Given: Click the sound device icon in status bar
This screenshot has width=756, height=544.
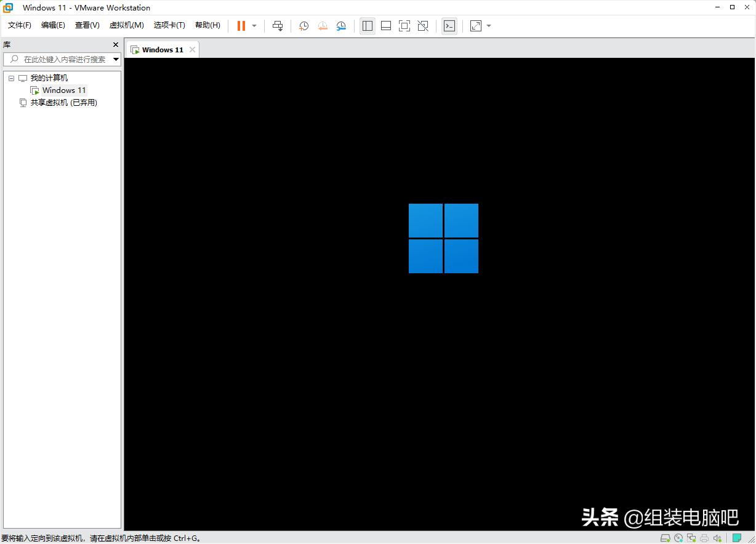Looking at the screenshot, I should [717, 538].
